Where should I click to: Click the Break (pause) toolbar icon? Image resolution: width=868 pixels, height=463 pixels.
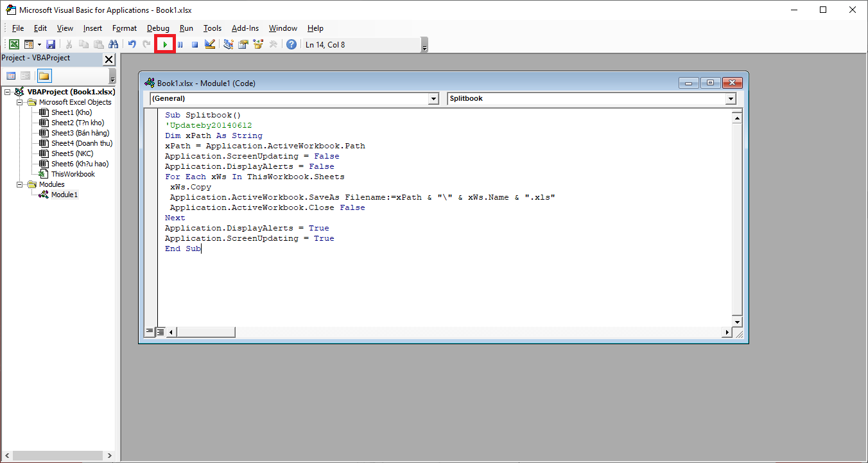(x=180, y=44)
